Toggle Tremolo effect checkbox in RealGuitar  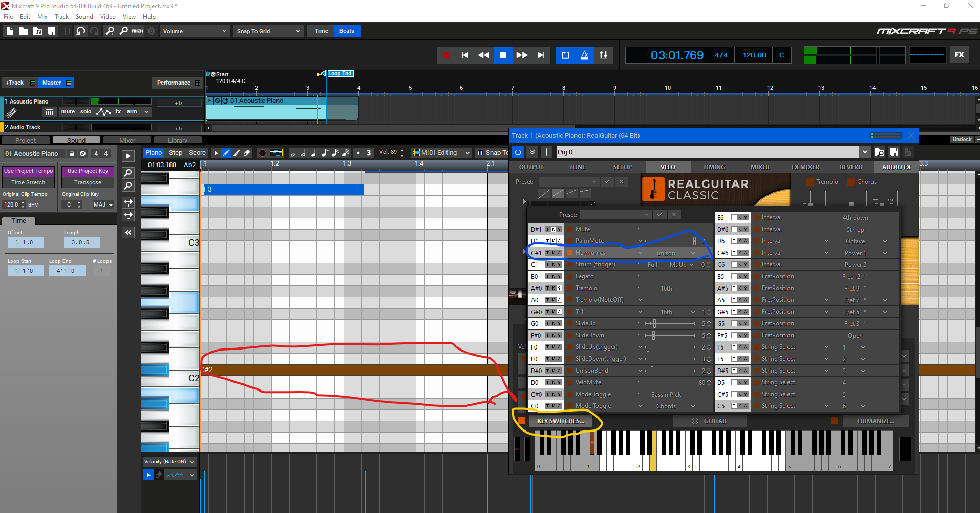(810, 182)
